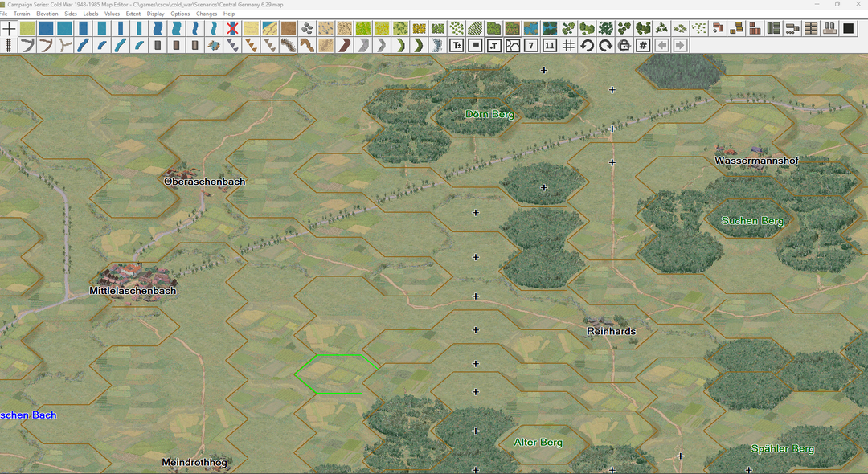Open the Extent menu
Screen dimensions: 868x474
pos(133,14)
